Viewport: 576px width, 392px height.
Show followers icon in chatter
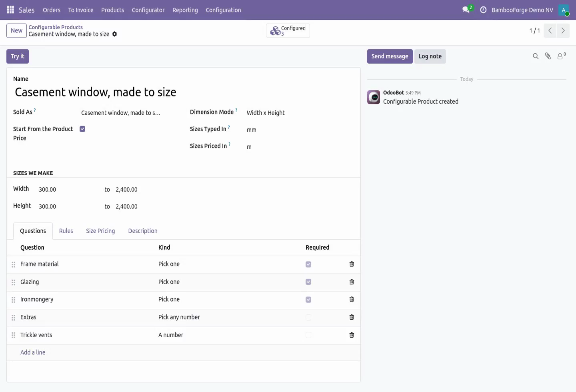(x=562, y=56)
